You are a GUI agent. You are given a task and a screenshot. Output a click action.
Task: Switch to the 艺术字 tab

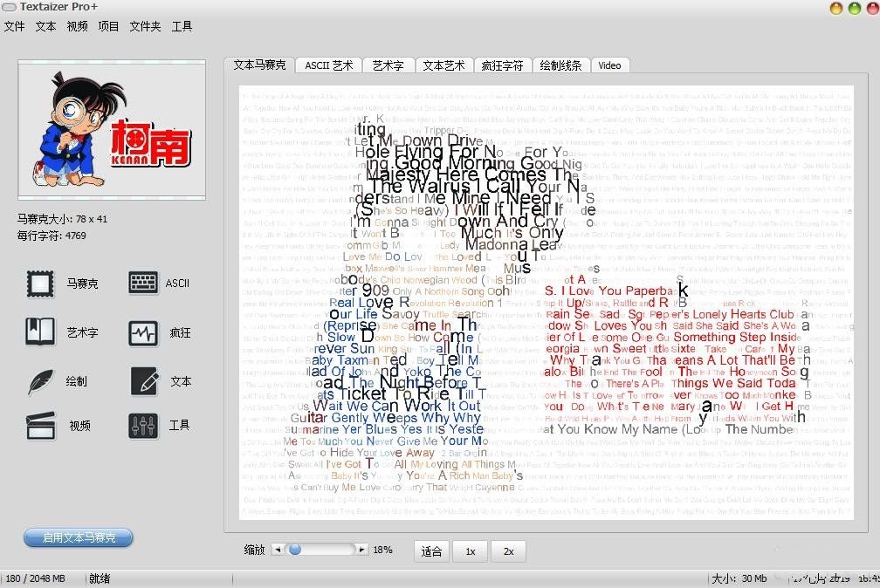tap(388, 65)
